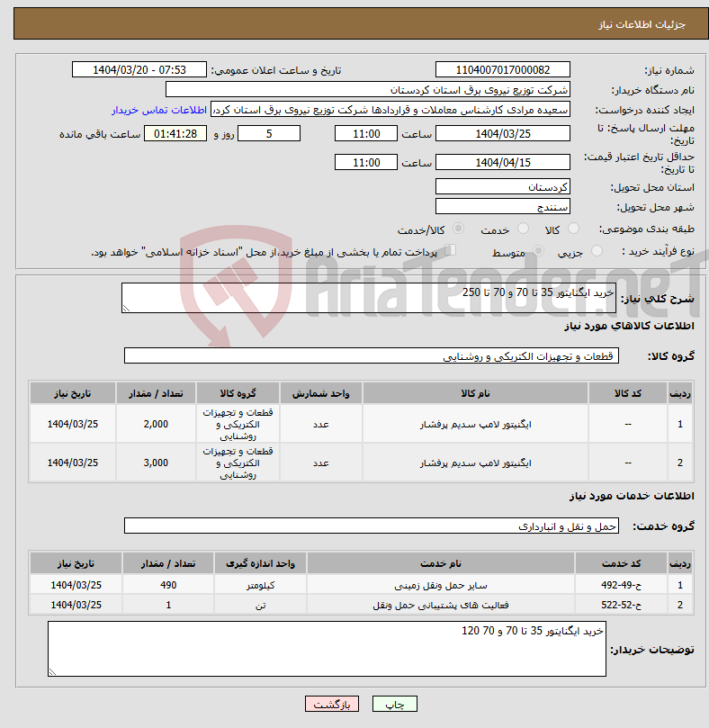This screenshot has width=709, height=728.
Task: Click واحد اندازه گیری column header
Action: point(261,563)
